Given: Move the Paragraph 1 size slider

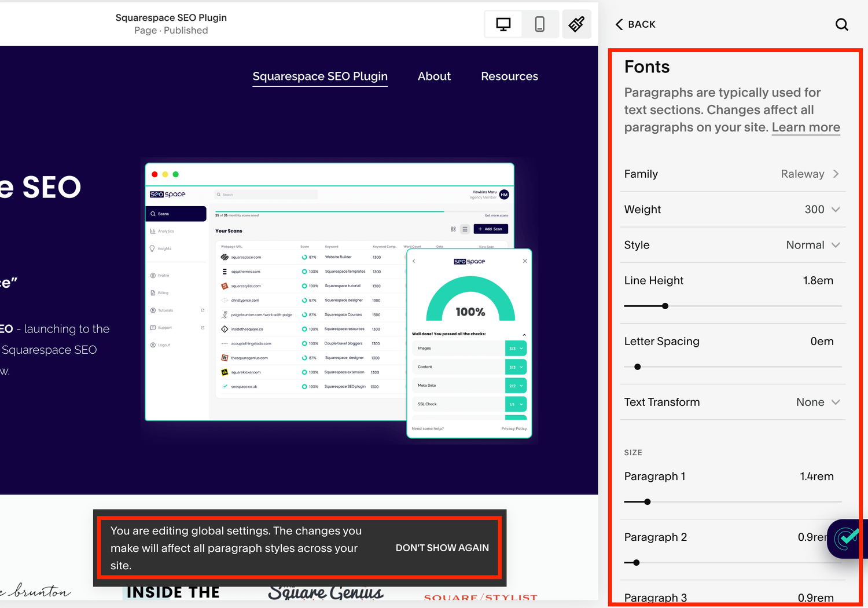Looking at the screenshot, I should coord(647,501).
